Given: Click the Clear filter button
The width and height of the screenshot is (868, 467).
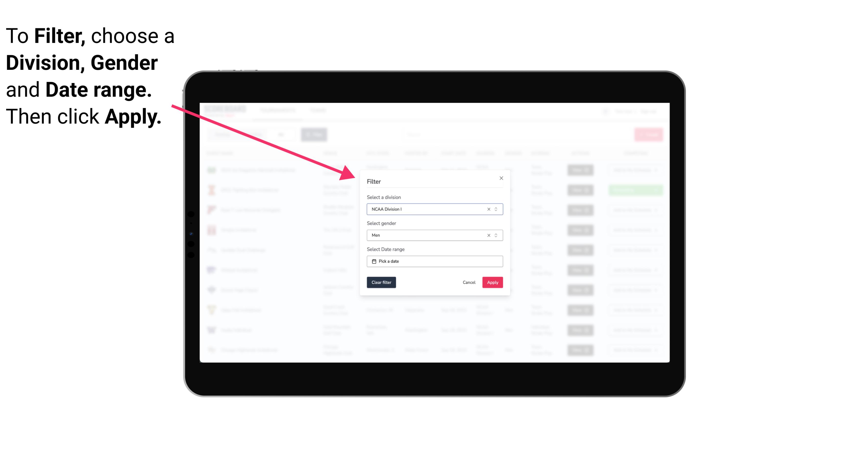Looking at the screenshot, I should pos(381,283).
